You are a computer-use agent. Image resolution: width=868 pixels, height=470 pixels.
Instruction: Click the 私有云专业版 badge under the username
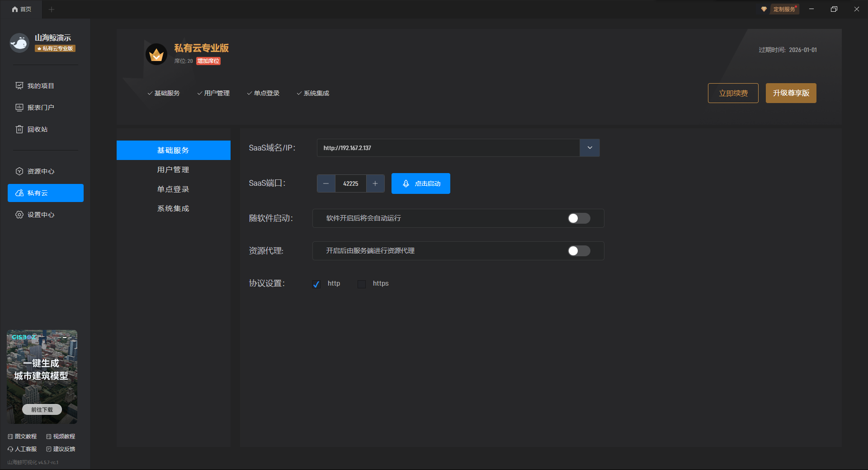point(55,48)
